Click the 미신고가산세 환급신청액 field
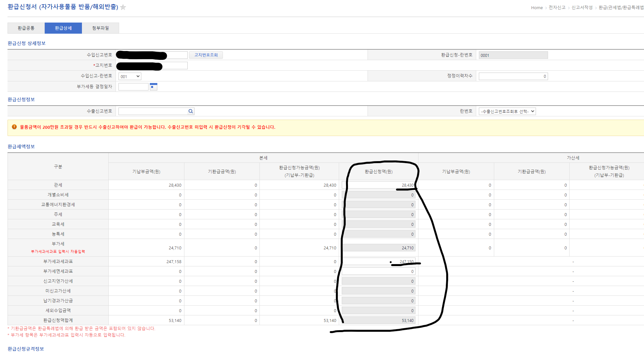The image size is (644, 353). (378, 291)
